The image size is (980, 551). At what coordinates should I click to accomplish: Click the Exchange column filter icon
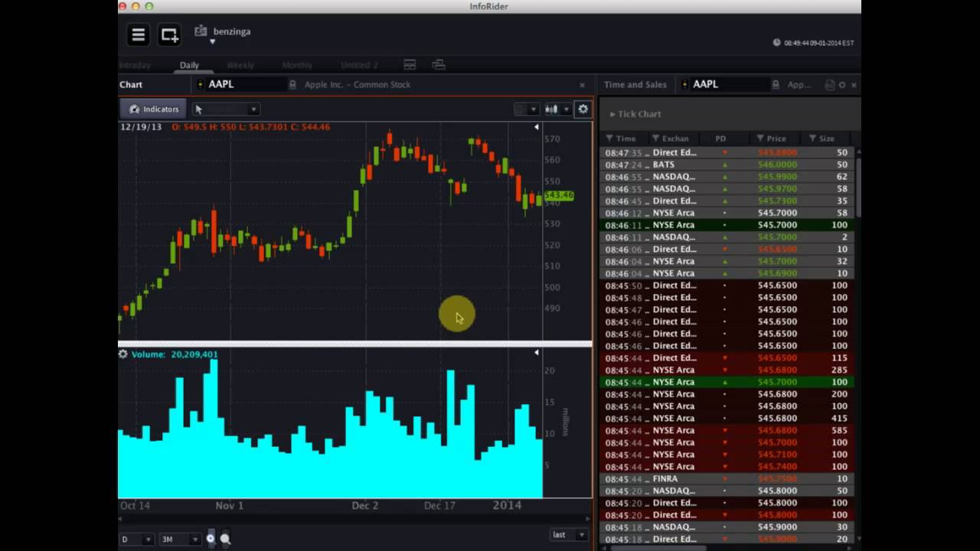click(x=655, y=139)
